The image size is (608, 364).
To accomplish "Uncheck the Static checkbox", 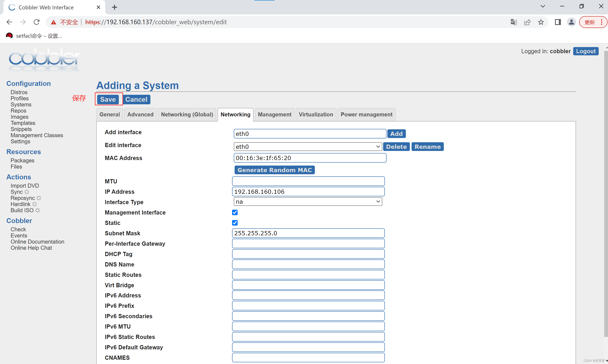I will pos(235,223).
